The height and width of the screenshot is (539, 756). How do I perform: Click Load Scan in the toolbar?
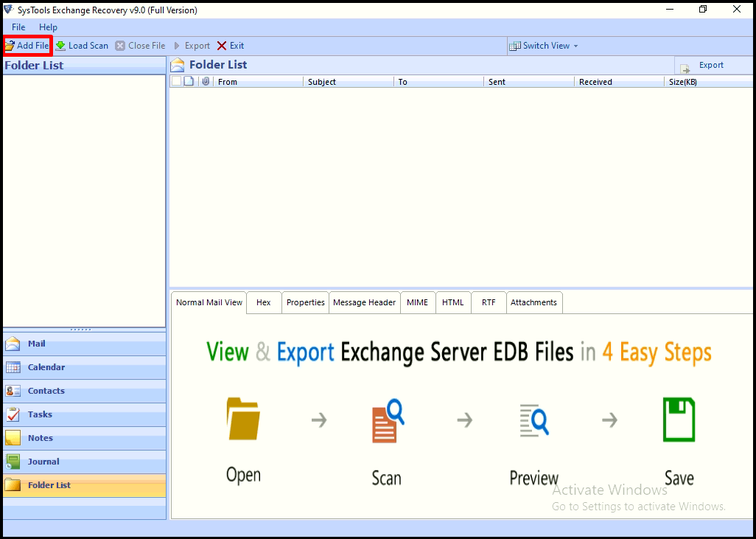click(82, 46)
